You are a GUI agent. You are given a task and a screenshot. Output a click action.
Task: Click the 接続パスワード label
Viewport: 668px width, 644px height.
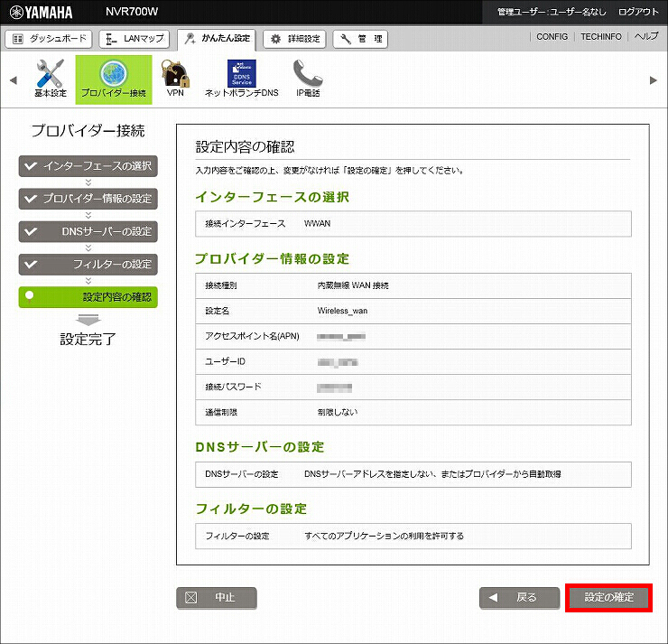coord(233,387)
